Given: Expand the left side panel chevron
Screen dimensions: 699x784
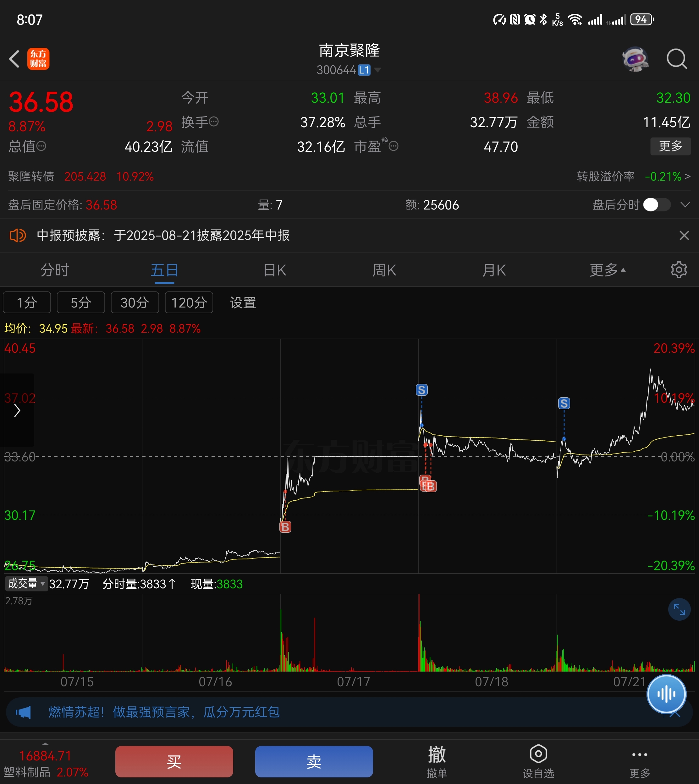Looking at the screenshot, I should pos(17,410).
